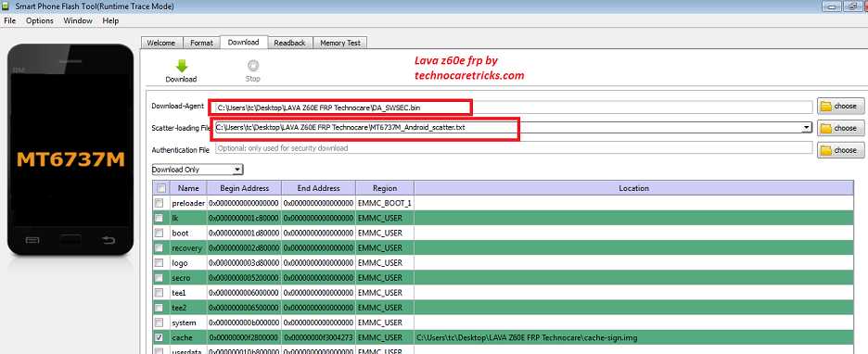Choose an Authentication file
Image resolution: width=868 pixels, height=354 pixels.
840,150
